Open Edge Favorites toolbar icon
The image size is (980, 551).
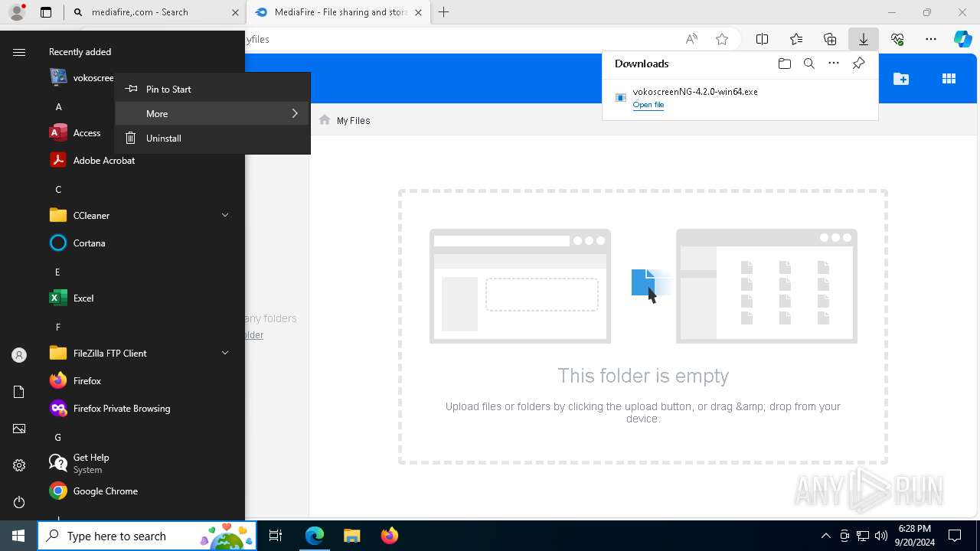796,39
